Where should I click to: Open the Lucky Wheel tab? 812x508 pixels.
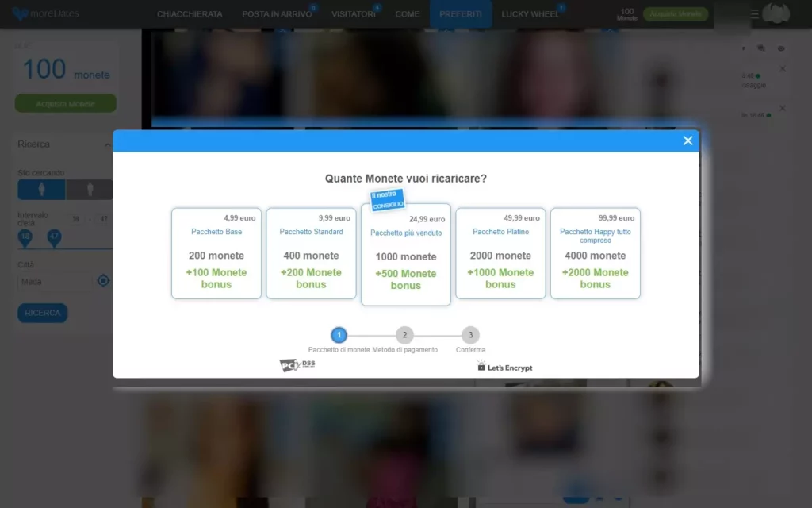530,14
